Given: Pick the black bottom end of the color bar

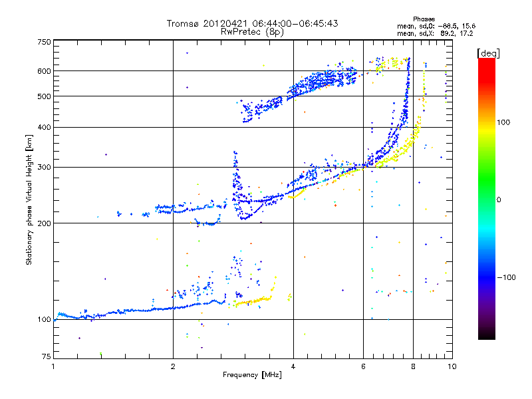Looking at the screenshot, I should coord(487,334).
